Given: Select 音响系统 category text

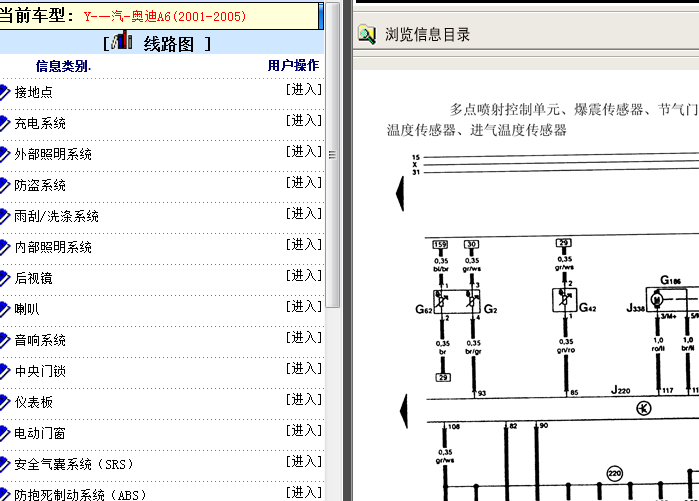Looking at the screenshot, I should click(40, 340).
